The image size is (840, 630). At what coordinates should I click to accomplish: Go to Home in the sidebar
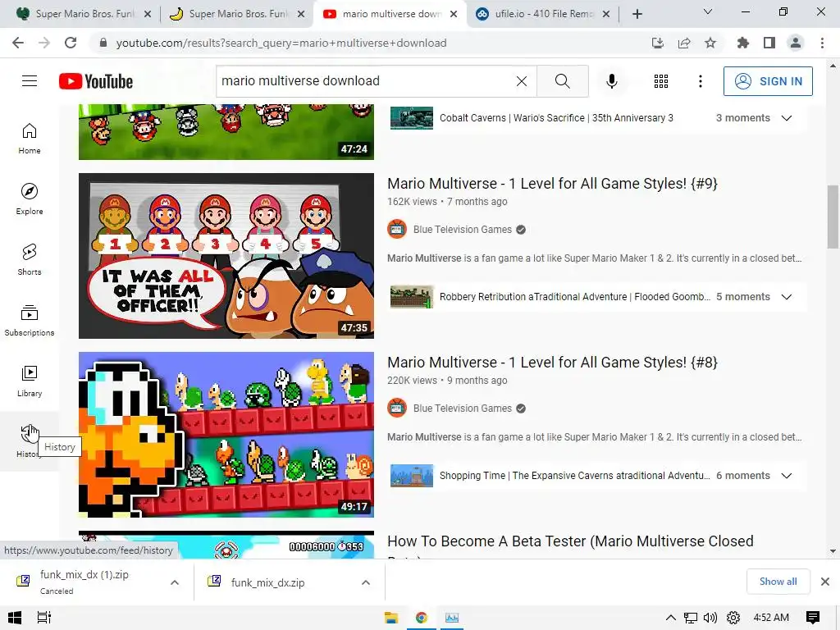point(30,138)
